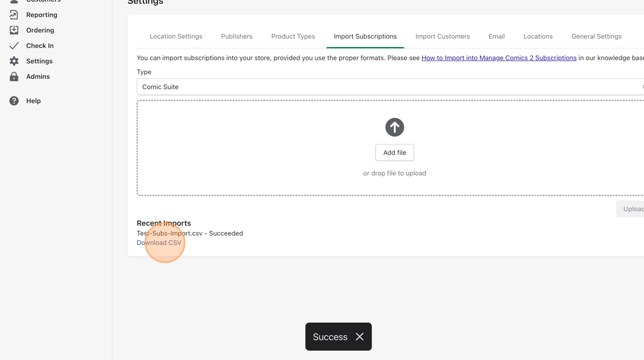Switch to the Email tab
This screenshot has width=644, height=360.
click(x=497, y=36)
